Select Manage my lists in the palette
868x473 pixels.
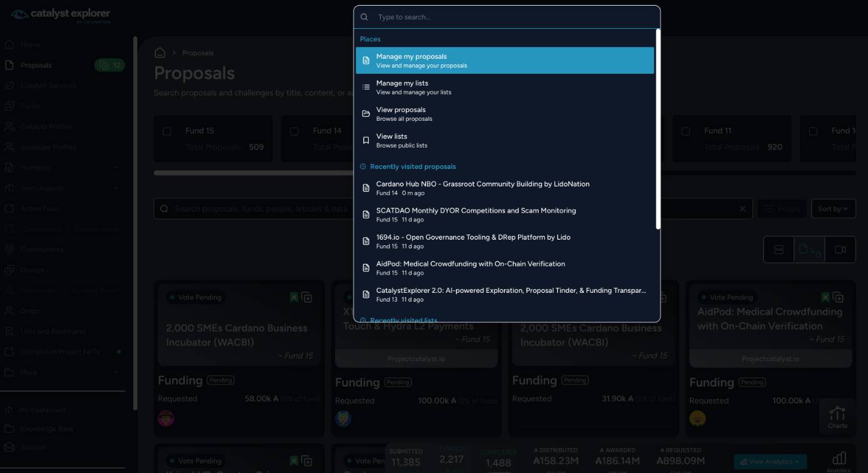pos(505,87)
